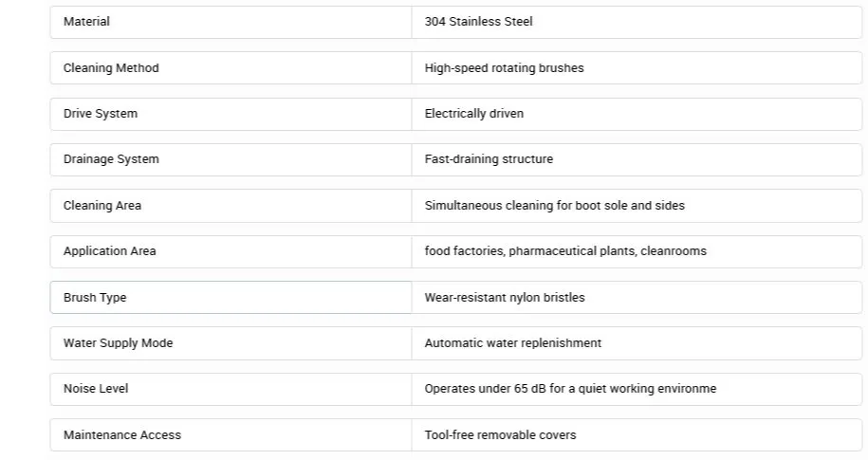The width and height of the screenshot is (868, 460).
Task: Select the Maintenance Access label field
Action: pyautogui.click(x=231, y=435)
